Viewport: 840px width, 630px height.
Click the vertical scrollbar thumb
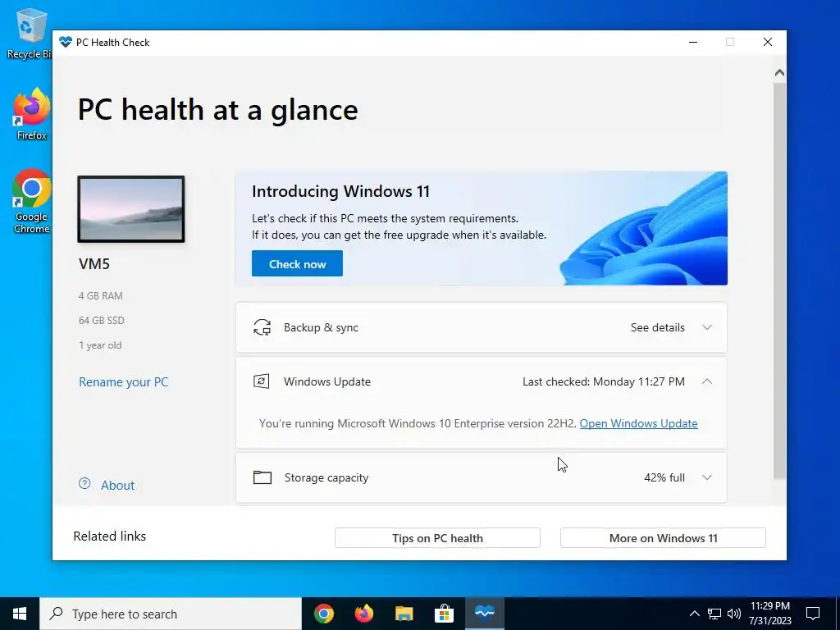point(779,280)
